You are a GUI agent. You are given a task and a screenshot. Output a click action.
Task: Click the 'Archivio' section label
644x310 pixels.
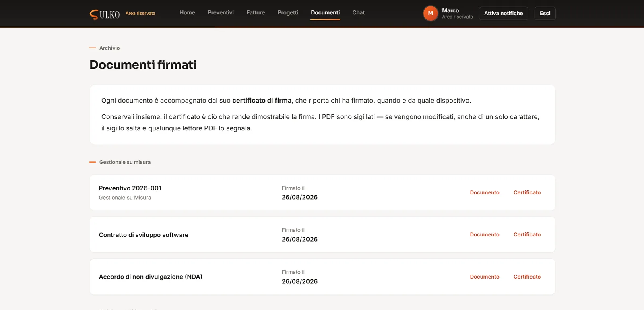[109, 48]
